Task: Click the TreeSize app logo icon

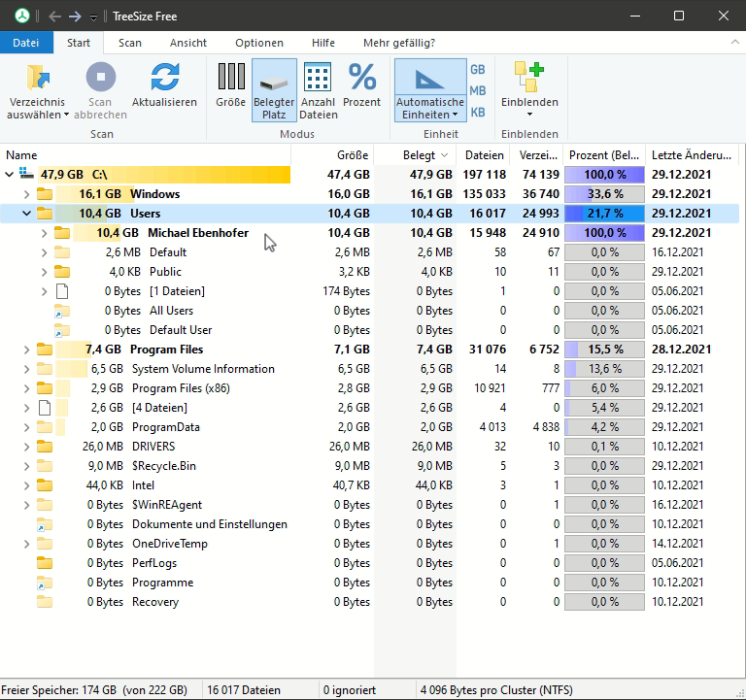Action: (21, 17)
